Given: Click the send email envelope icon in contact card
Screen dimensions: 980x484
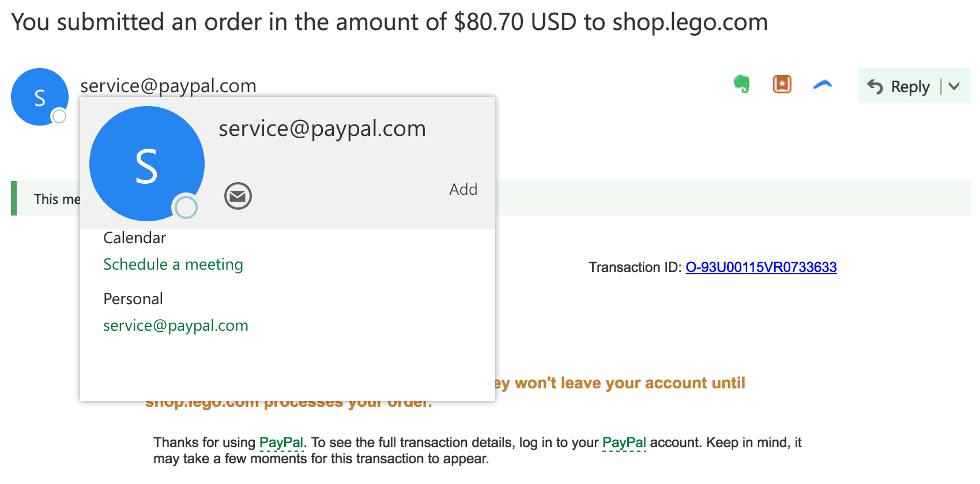Looking at the screenshot, I should (238, 196).
